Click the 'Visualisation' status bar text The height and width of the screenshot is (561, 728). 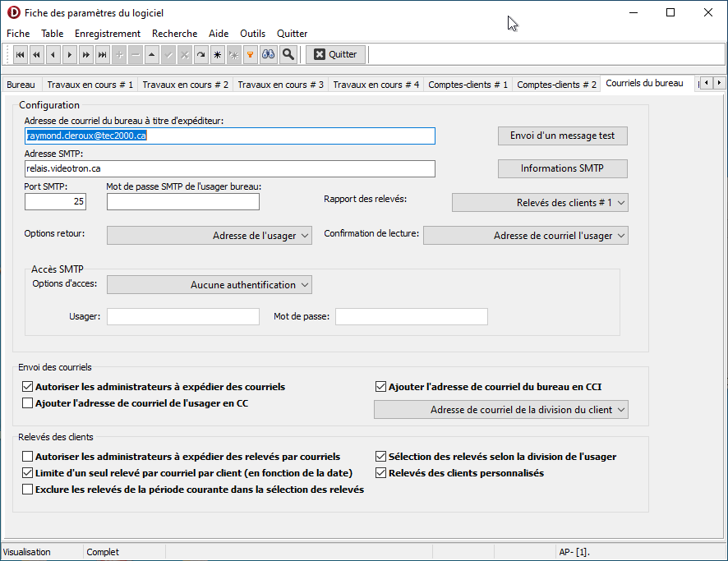pos(27,552)
